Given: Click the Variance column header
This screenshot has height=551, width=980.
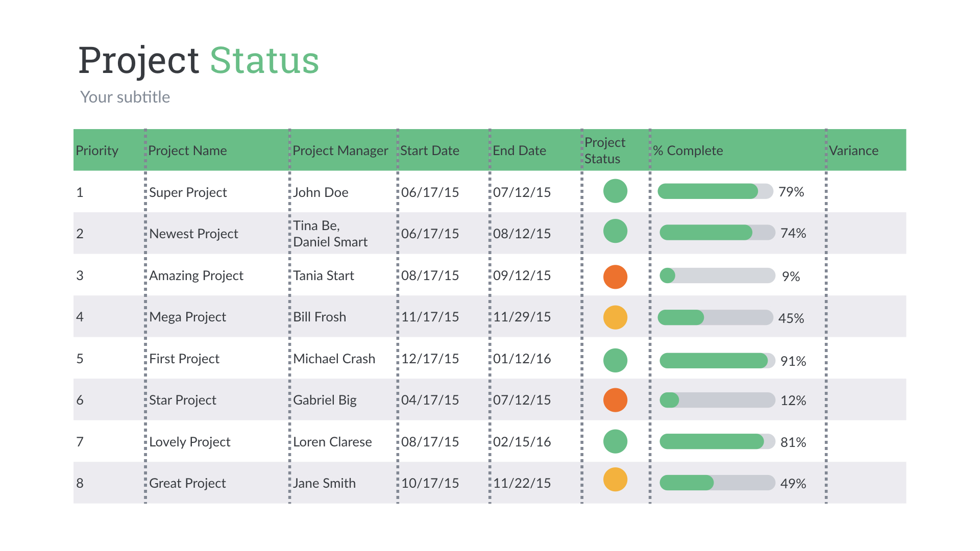Looking at the screenshot, I should pyautogui.click(x=853, y=151).
